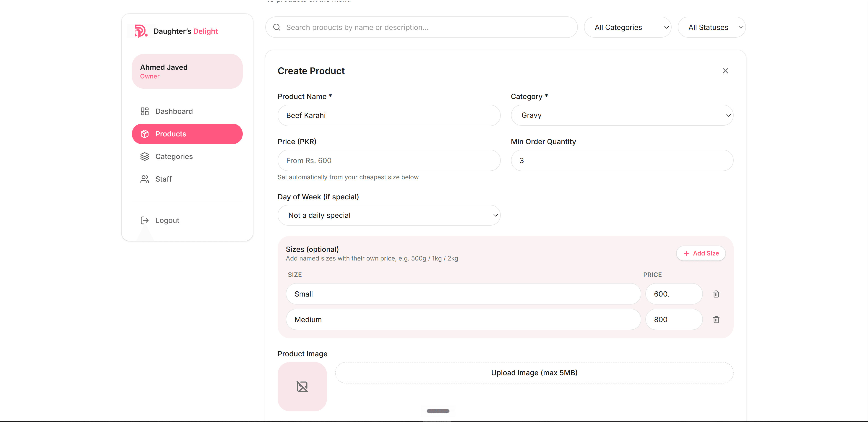Click the 'Set automatically from your cheapest size' hint
The width and height of the screenshot is (868, 422).
click(348, 177)
